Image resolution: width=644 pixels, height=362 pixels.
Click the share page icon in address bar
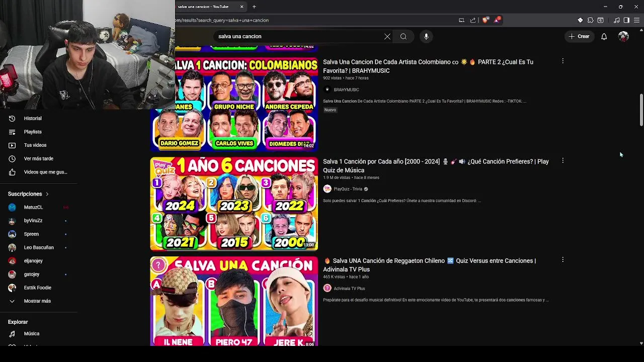click(473, 20)
